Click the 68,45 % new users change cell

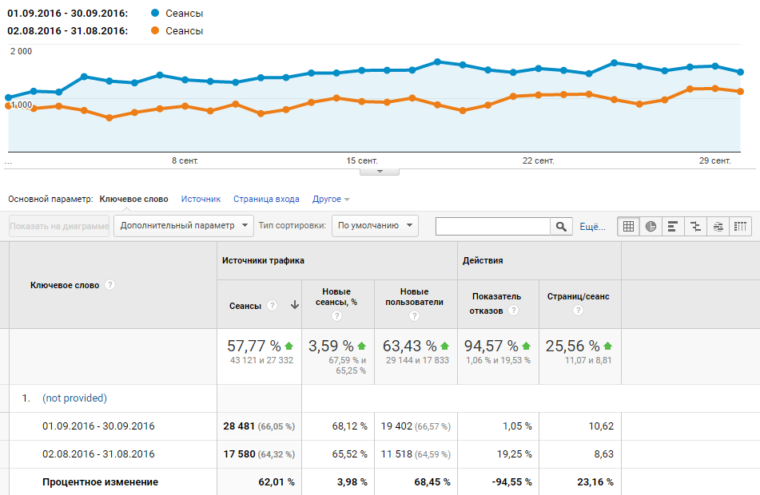[432, 482]
